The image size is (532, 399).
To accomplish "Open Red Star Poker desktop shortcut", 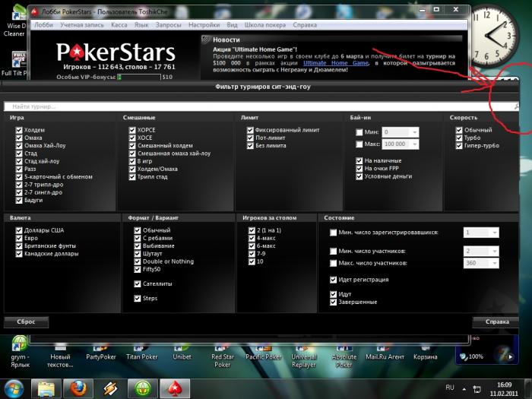I will point(223,356).
